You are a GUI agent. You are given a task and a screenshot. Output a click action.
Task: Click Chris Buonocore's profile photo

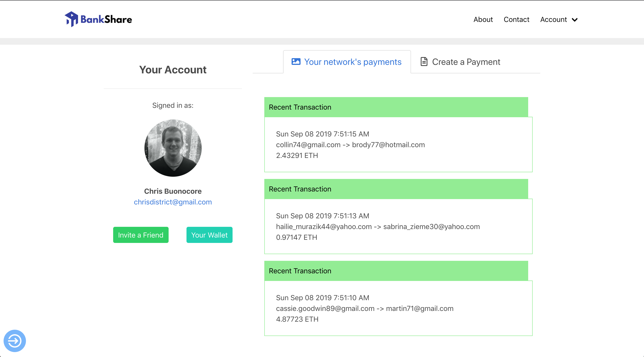point(173,148)
